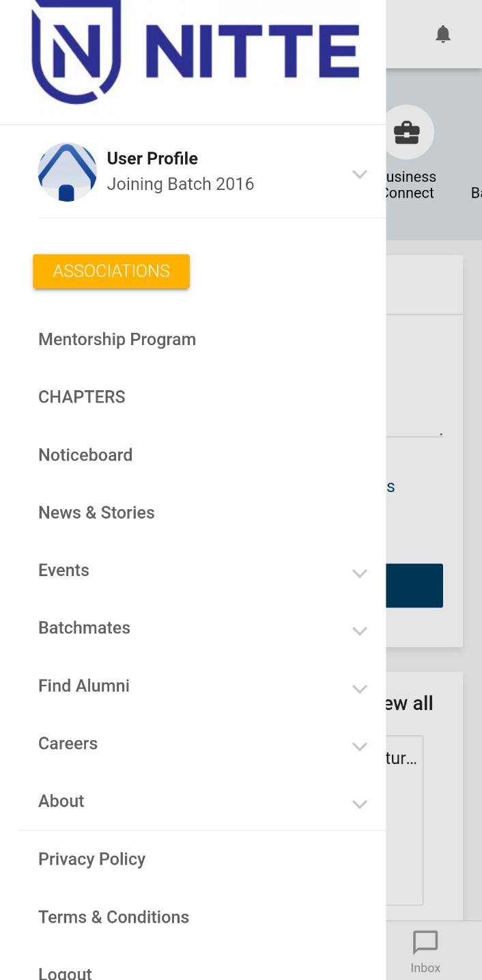Expand the Find Alumni chevron

coord(360,689)
